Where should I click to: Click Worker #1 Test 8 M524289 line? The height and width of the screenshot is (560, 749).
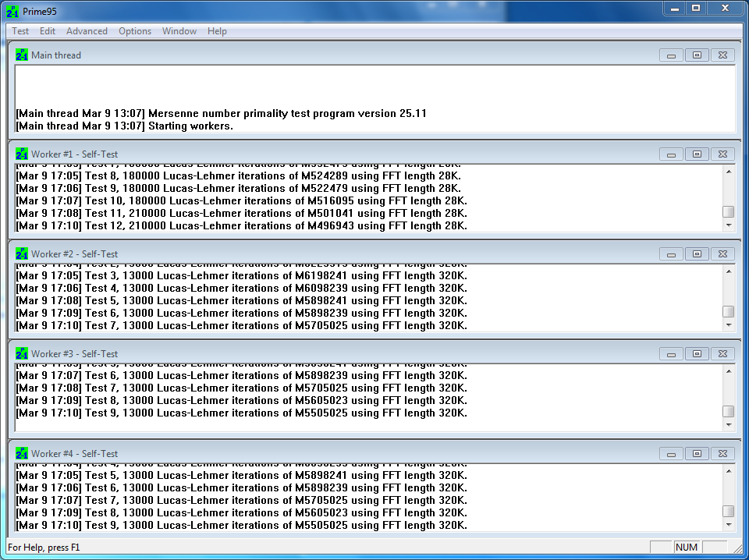(239, 175)
